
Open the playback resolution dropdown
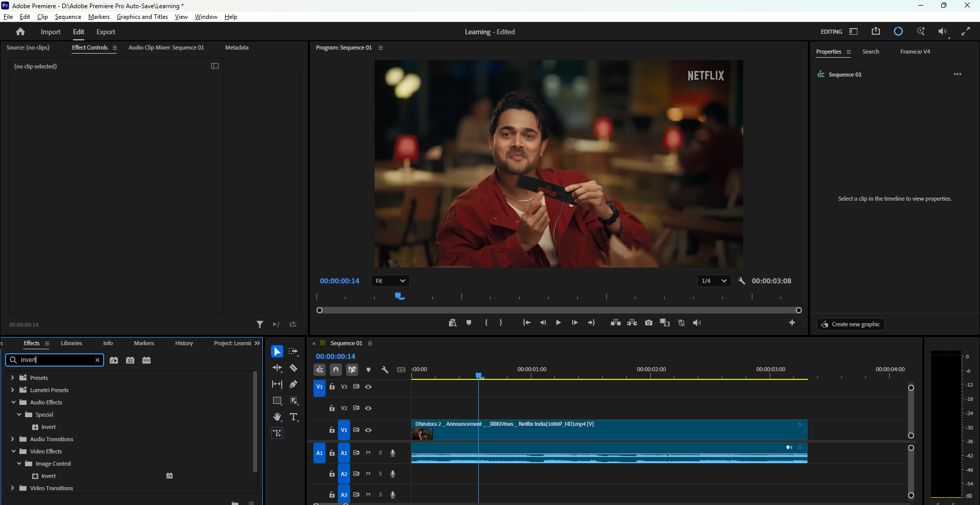714,281
